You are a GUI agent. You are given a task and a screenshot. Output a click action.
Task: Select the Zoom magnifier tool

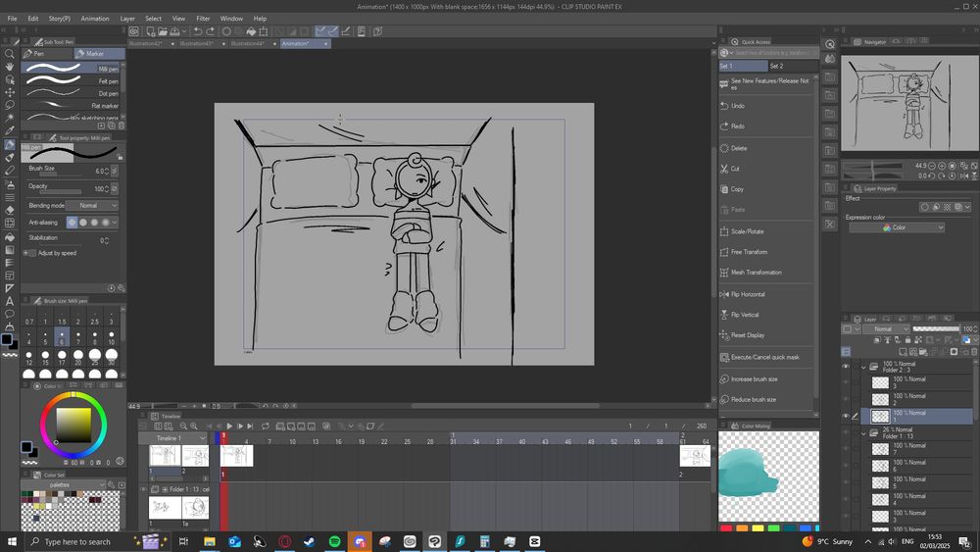coord(10,54)
